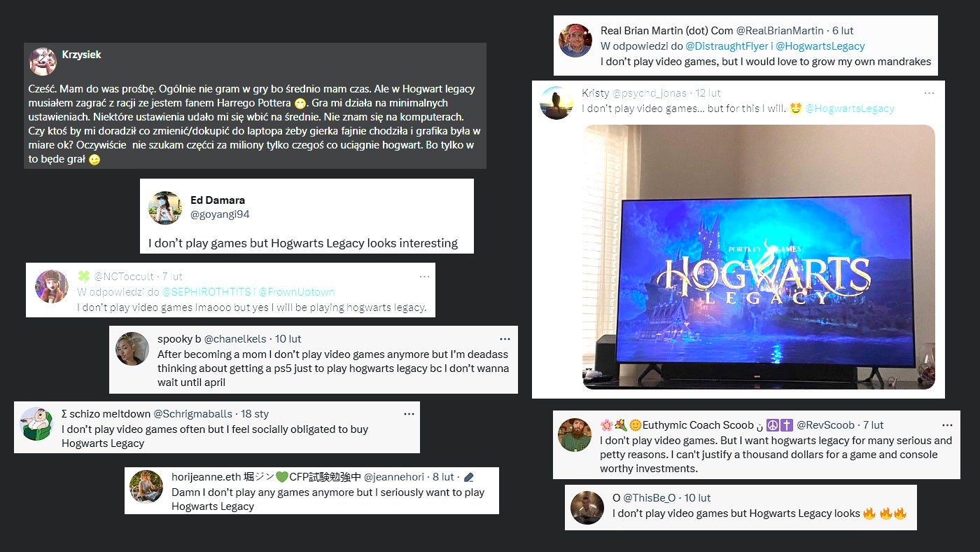This screenshot has height=552, width=980.
Task: Open three-dot menu on Kristy's tweet
Action: [x=929, y=93]
